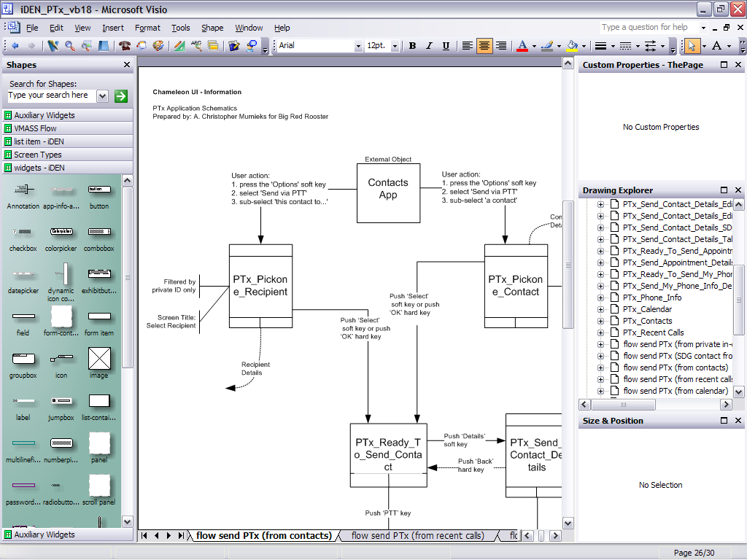Open the Shape menu
The height and width of the screenshot is (560, 747).
pyautogui.click(x=212, y=28)
